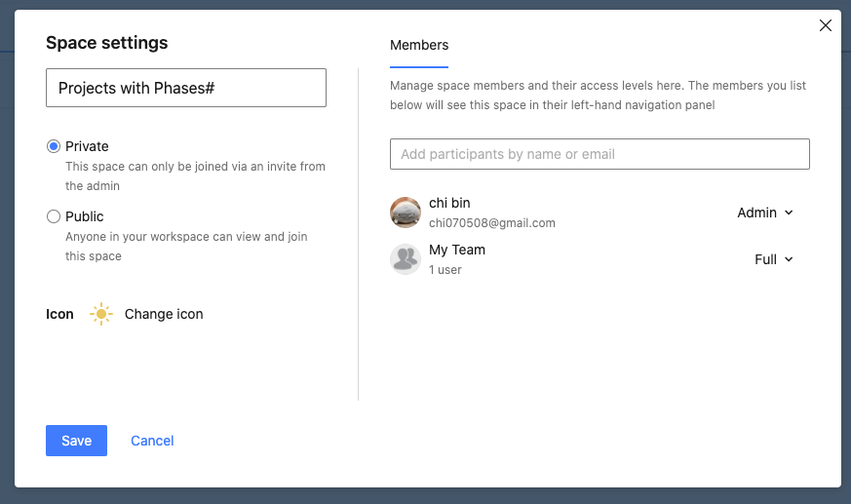
Task: Close the Space settings dialog with X
Action: pyautogui.click(x=825, y=25)
